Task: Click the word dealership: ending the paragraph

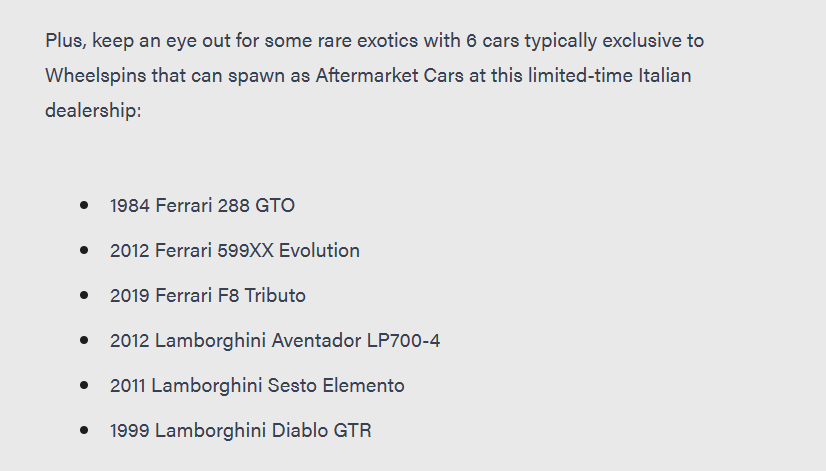Action: pos(93,111)
